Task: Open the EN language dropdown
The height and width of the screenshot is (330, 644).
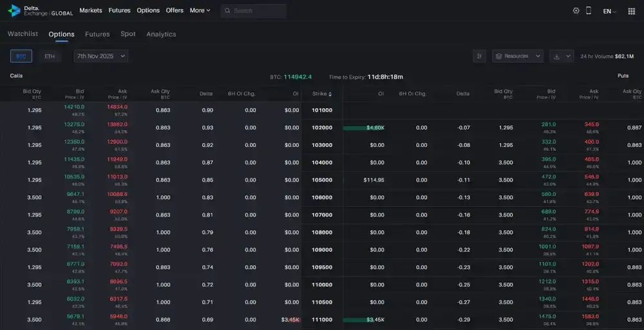Action: (x=609, y=12)
